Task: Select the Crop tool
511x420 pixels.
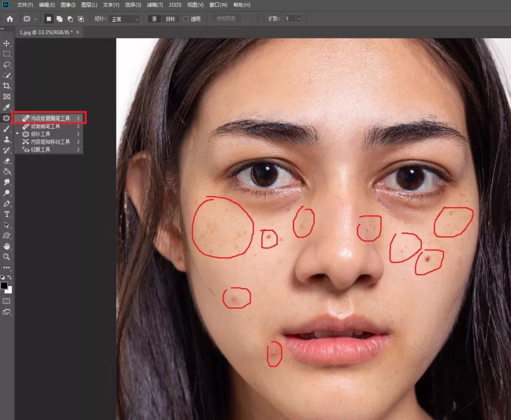Action: [x=7, y=86]
